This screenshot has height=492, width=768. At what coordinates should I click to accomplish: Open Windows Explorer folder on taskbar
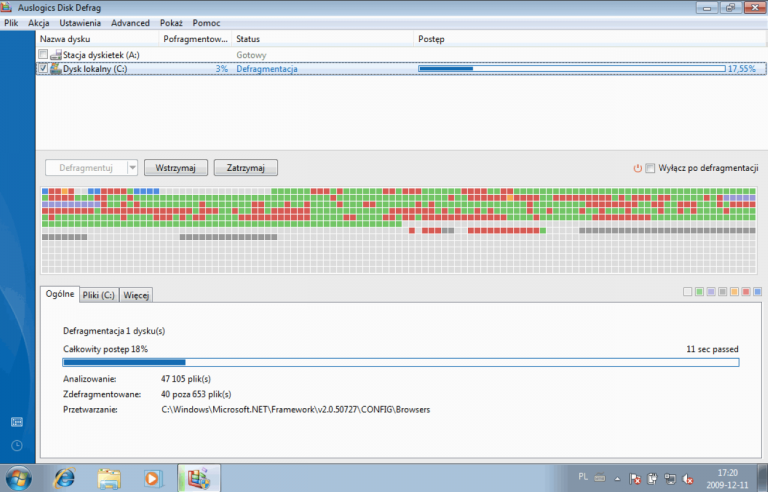[x=109, y=479]
